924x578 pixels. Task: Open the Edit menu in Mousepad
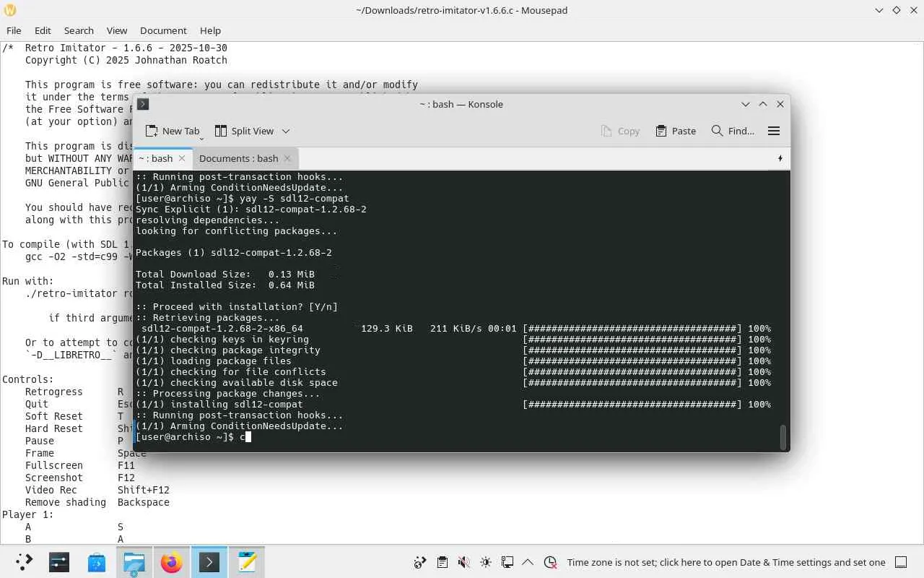coord(43,30)
